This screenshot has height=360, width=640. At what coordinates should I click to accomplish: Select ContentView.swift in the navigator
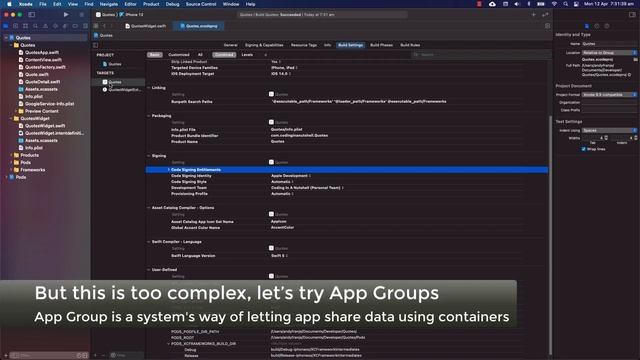[x=43, y=60]
